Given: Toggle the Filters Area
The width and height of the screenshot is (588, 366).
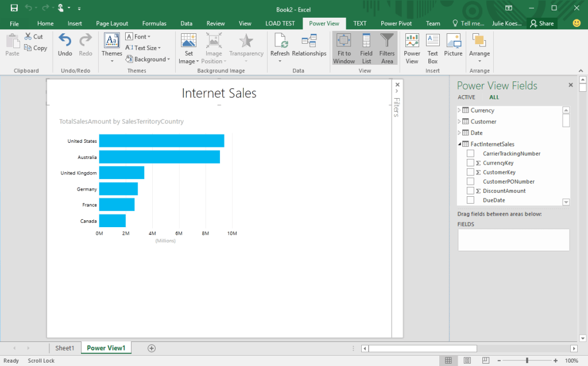Looking at the screenshot, I should (x=387, y=48).
